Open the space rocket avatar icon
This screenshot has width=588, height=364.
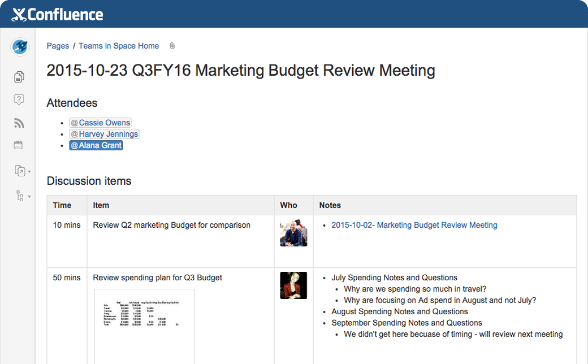tap(20, 46)
